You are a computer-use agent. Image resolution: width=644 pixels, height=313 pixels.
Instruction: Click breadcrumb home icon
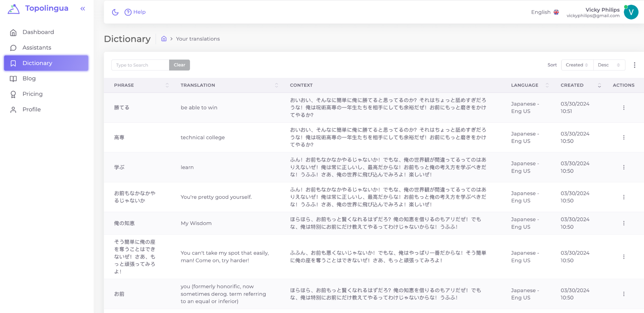(x=164, y=39)
